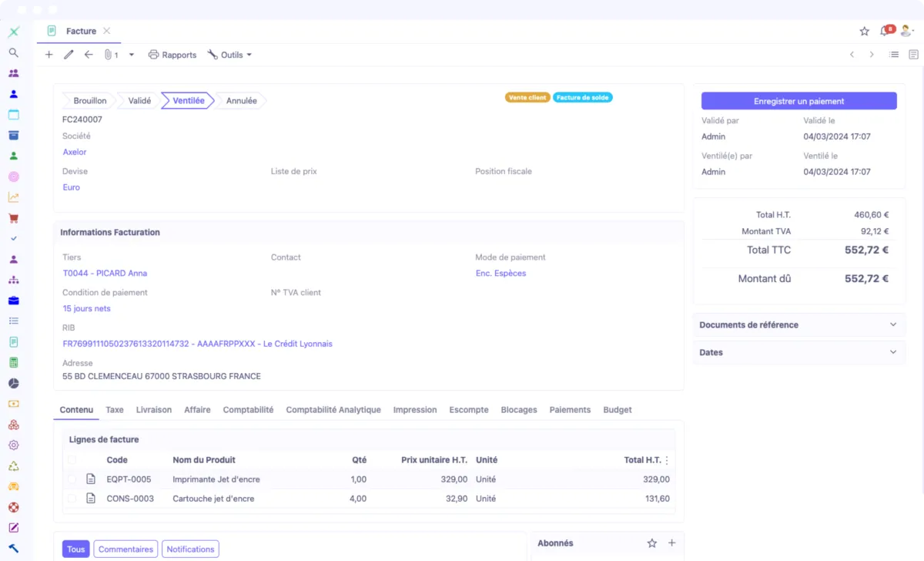The height and width of the screenshot is (561, 924).
Task: Switch to the Budget tab
Action: point(618,410)
